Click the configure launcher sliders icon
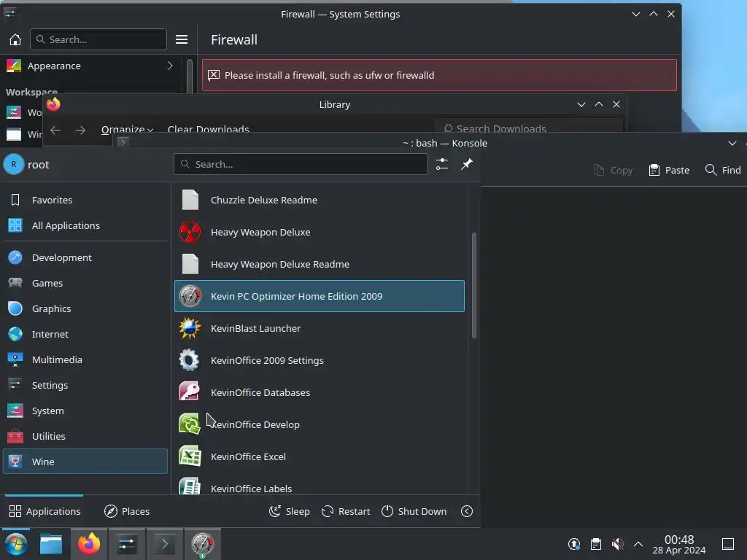Image resolution: width=747 pixels, height=560 pixels. pos(442,164)
